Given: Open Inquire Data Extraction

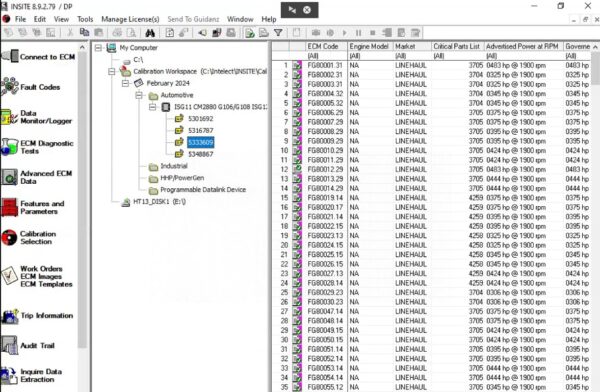Looking at the screenshot, I should 31,376.
